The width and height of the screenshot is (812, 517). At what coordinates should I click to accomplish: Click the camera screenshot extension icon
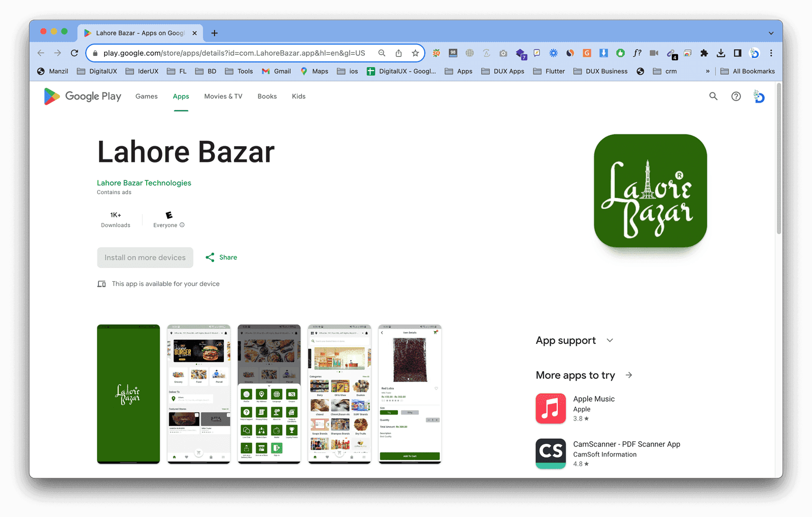pos(503,53)
